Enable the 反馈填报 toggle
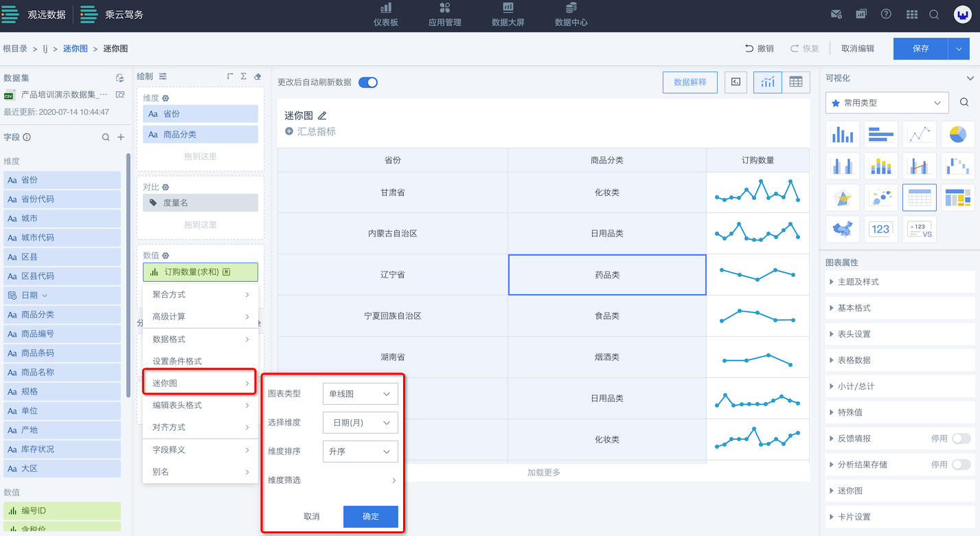Image resolution: width=980 pixels, height=536 pixels. click(x=961, y=438)
